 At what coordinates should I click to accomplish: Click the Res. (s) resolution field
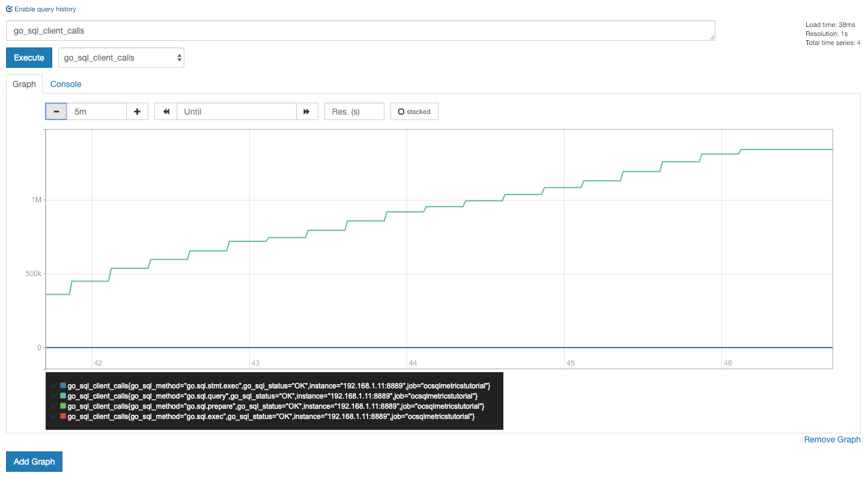(x=354, y=112)
